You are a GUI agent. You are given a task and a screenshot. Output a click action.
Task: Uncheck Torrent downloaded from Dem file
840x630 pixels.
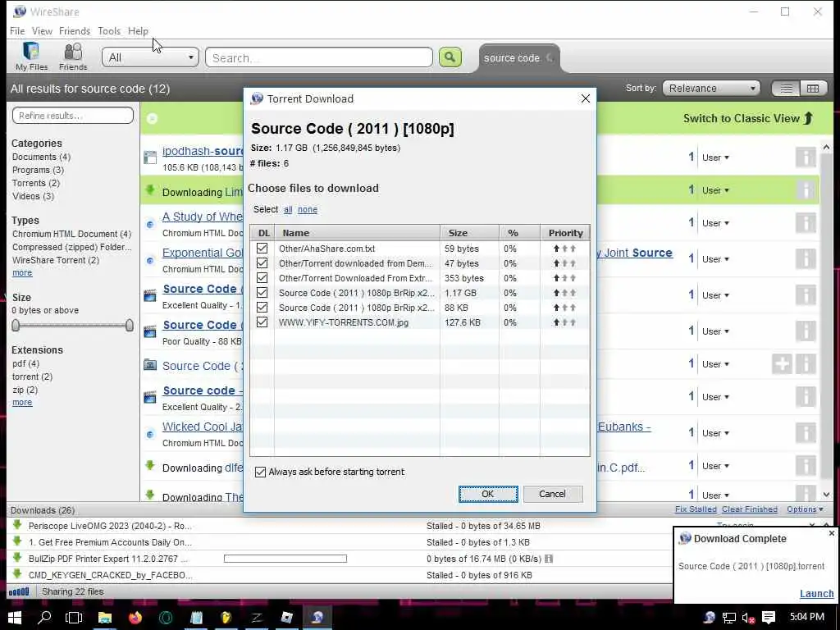tap(262, 263)
